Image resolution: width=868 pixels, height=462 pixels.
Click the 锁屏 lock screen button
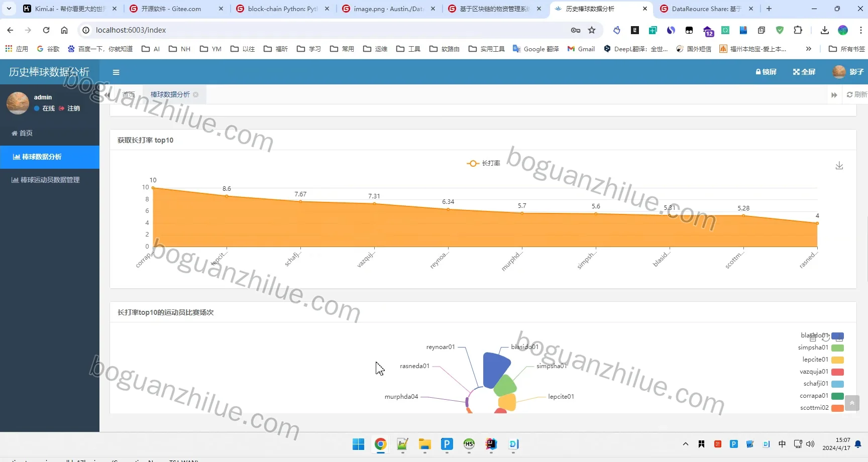766,72
